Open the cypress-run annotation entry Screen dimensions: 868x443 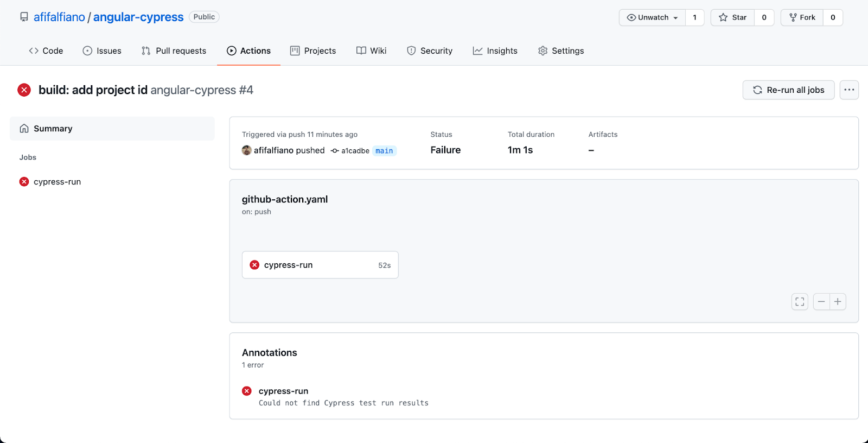(283, 391)
